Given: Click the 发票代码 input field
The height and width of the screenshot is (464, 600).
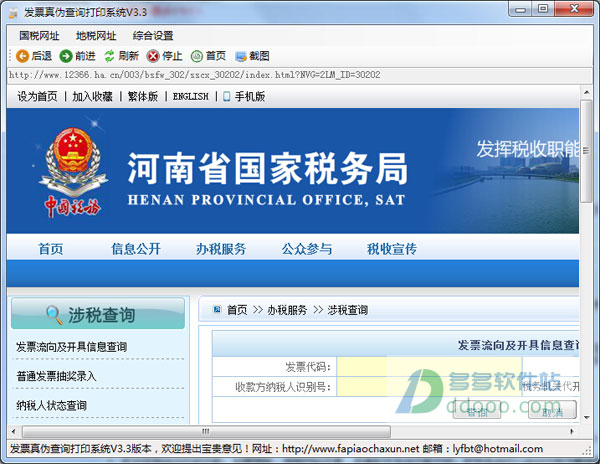Looking at the screenshot, I should [x=429, y=367].
